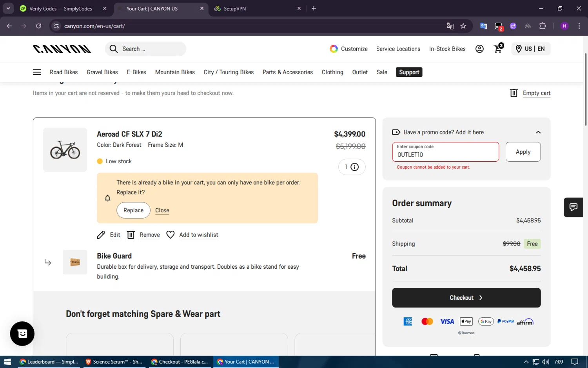588x368 pixels.
Task: Open the Customize color wheel link
Action: tap(348, 49)
